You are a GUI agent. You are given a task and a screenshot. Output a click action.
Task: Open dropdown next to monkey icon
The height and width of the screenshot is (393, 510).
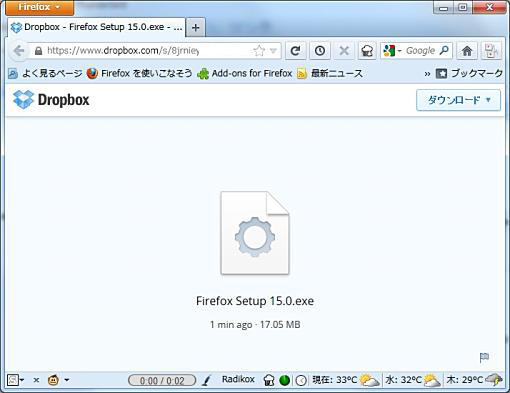(x=67, y=380)
